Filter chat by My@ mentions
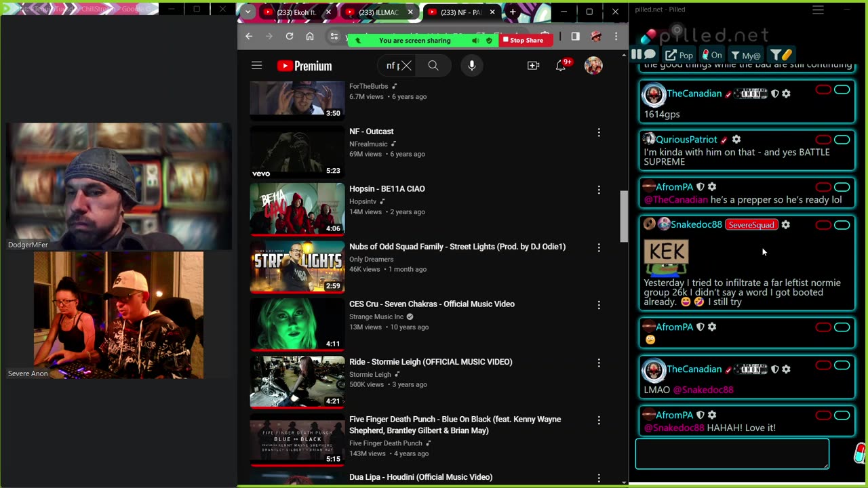 745,56
